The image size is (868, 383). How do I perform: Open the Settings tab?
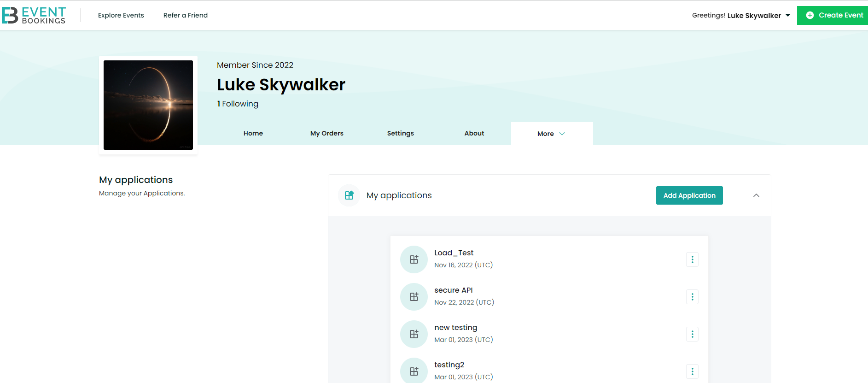tap(400, 133)
